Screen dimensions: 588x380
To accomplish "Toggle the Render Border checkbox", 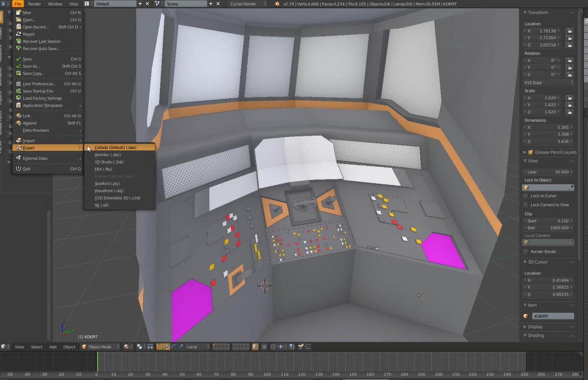I will [526, 252].
